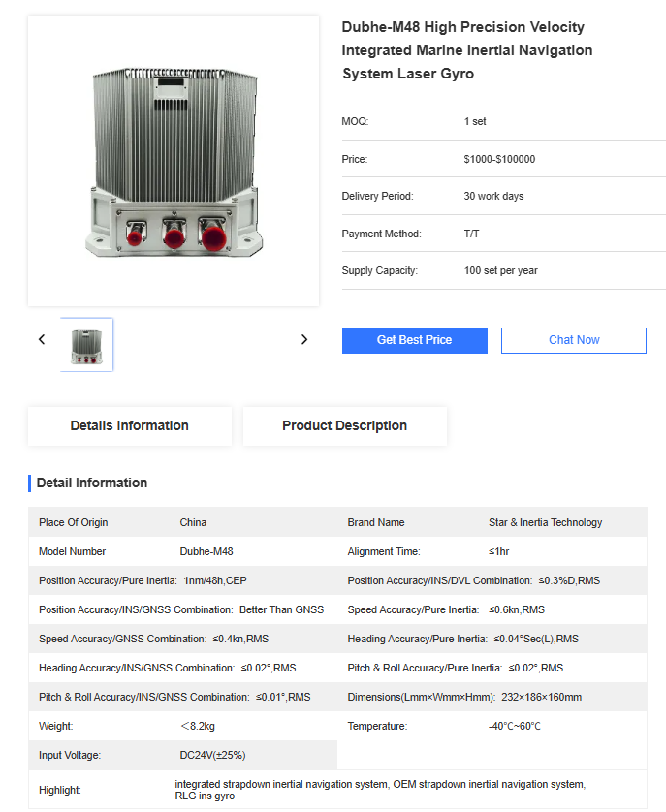This screenshot has height=812, width=666.
Task: Click the 'Highlight:' label
Action: tap(59, 790)
